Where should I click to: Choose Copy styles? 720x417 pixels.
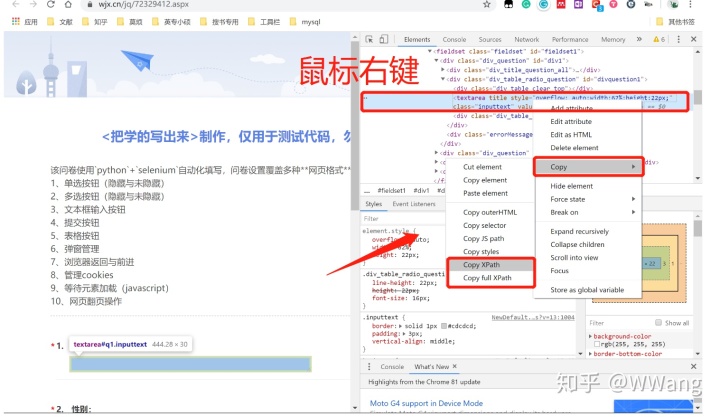tap(490, 252)
